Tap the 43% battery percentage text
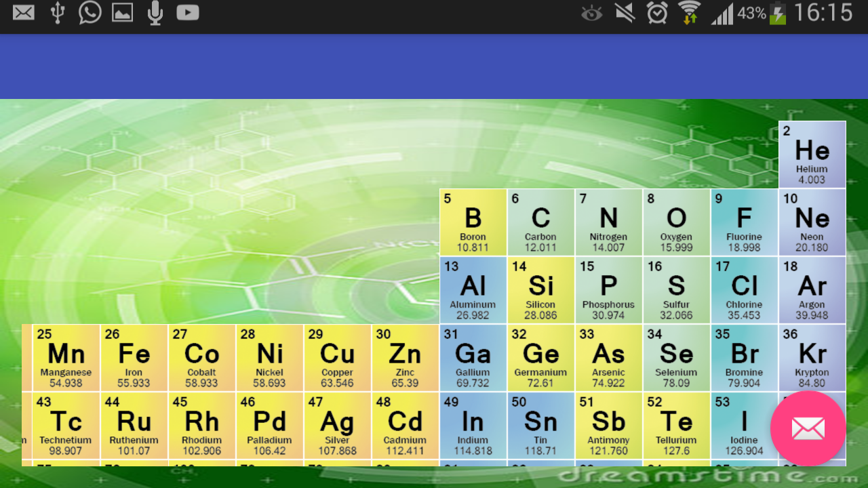 click(x=751, y=14)
